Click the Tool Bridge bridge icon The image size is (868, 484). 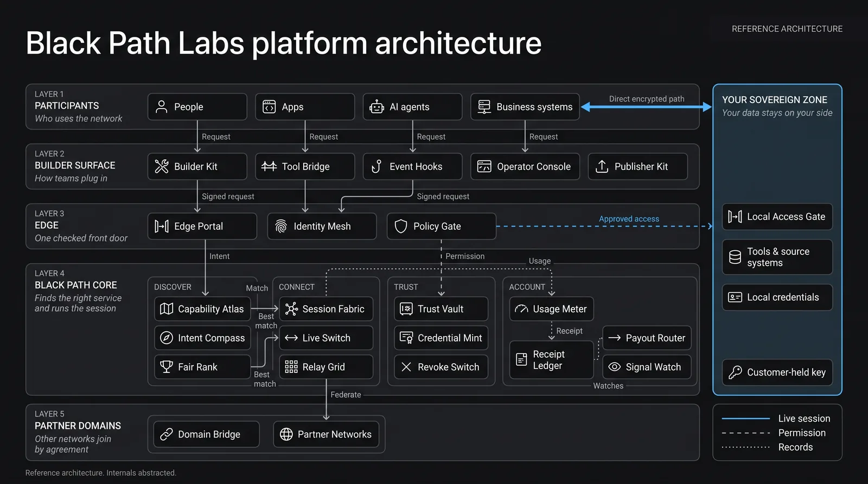[x=269, y=166]
